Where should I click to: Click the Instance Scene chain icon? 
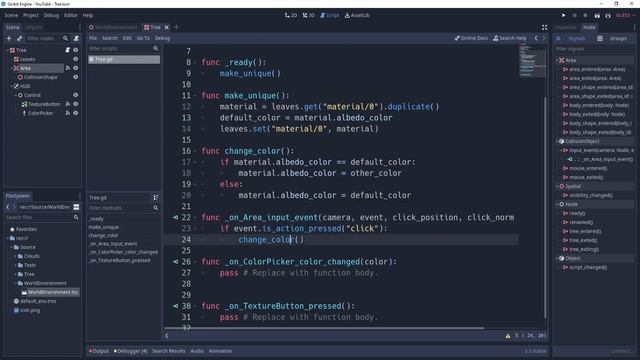(20, 38)
